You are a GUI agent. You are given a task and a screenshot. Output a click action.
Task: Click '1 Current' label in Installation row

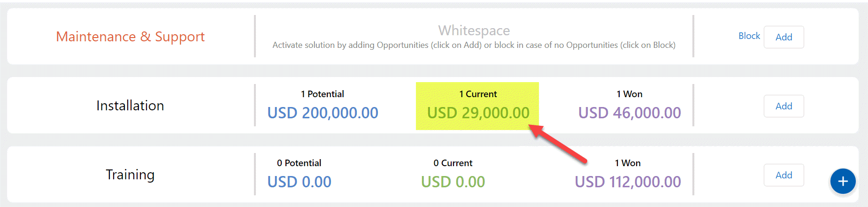(478, 94)
